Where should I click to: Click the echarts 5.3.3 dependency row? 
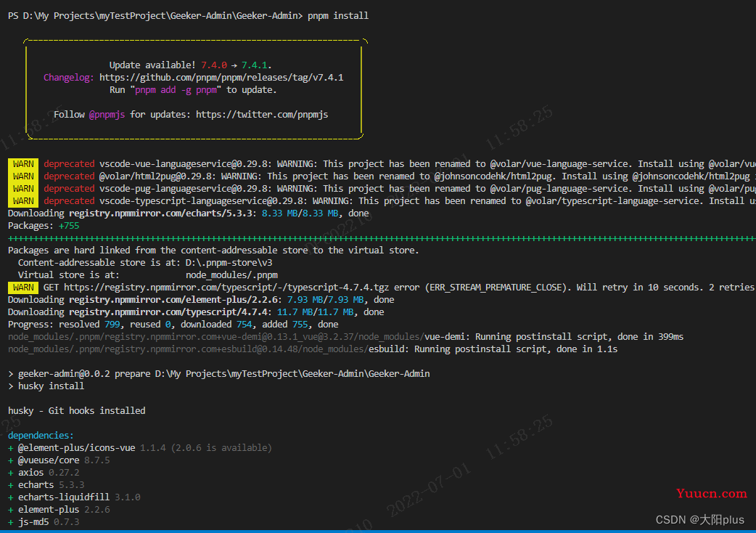pos(46,485)
